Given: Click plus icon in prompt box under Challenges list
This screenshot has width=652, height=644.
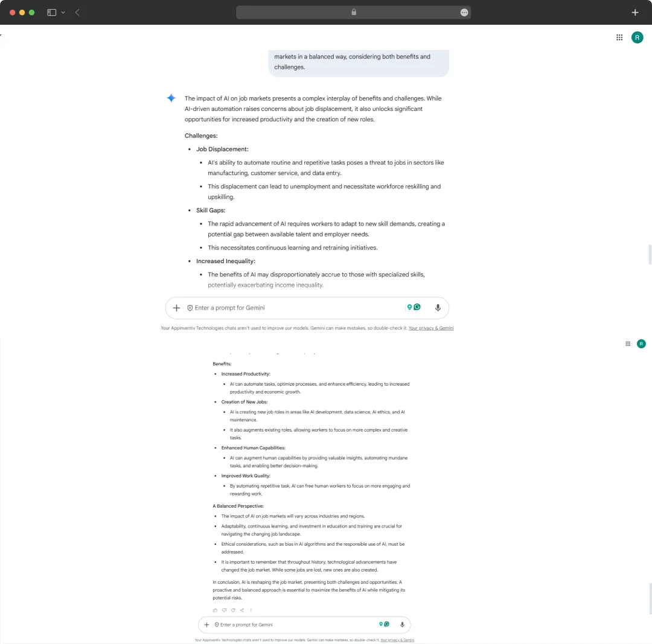Looking at the screenshot, I should 176,308.
